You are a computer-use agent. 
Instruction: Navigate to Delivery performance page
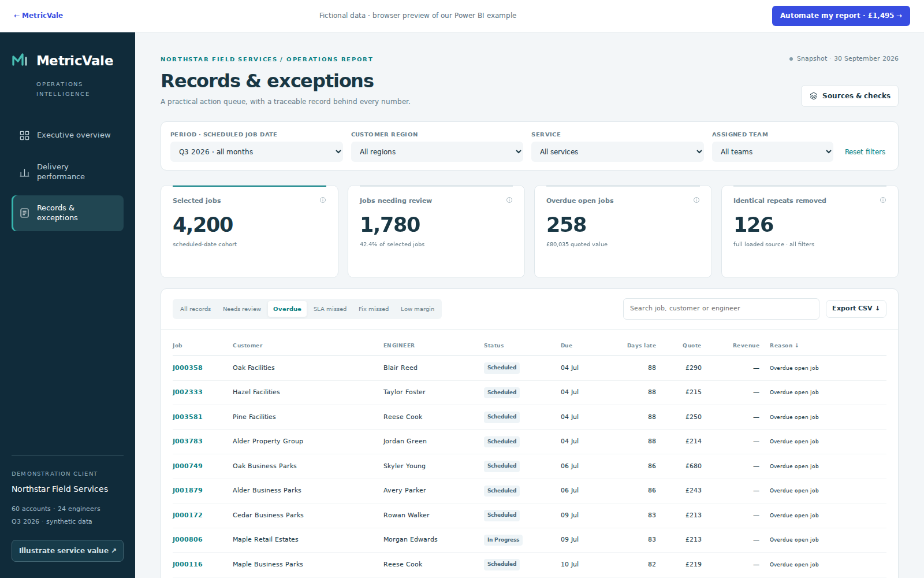(68, 172)
